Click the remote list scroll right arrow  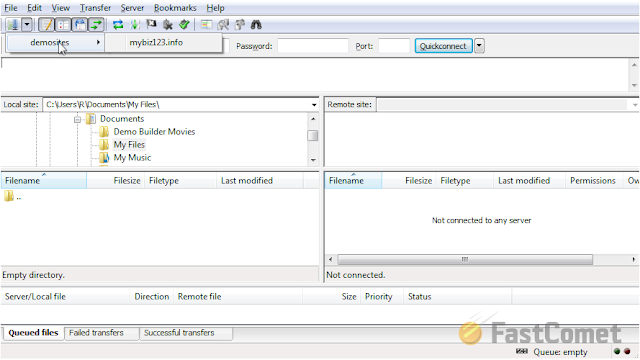tap(633, 260)
